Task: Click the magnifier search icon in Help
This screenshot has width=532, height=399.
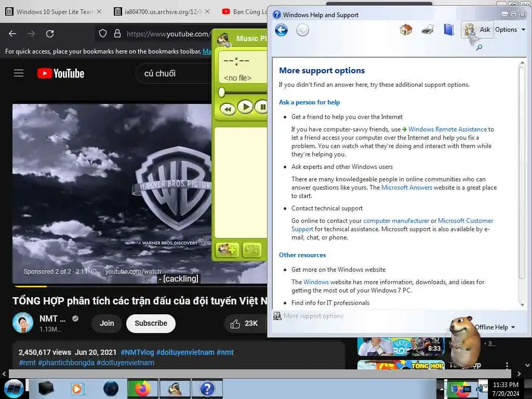Action: pos(479,47)
